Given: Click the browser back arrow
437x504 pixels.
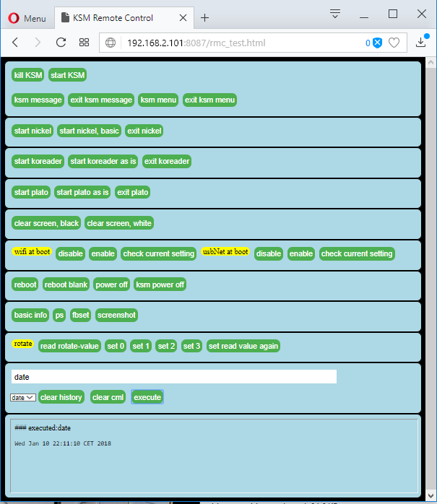Looking at the screenshot, I should coord(15,43).
